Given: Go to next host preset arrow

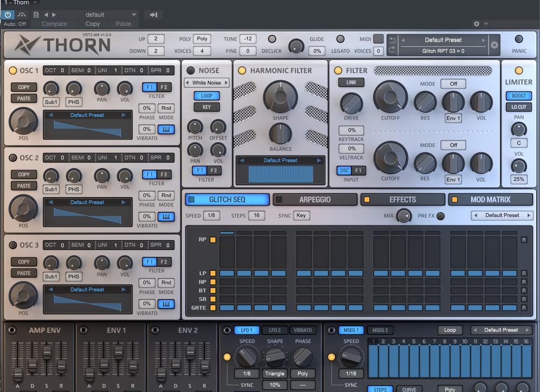Looking at the screenshot, I should tap(54, 15).
